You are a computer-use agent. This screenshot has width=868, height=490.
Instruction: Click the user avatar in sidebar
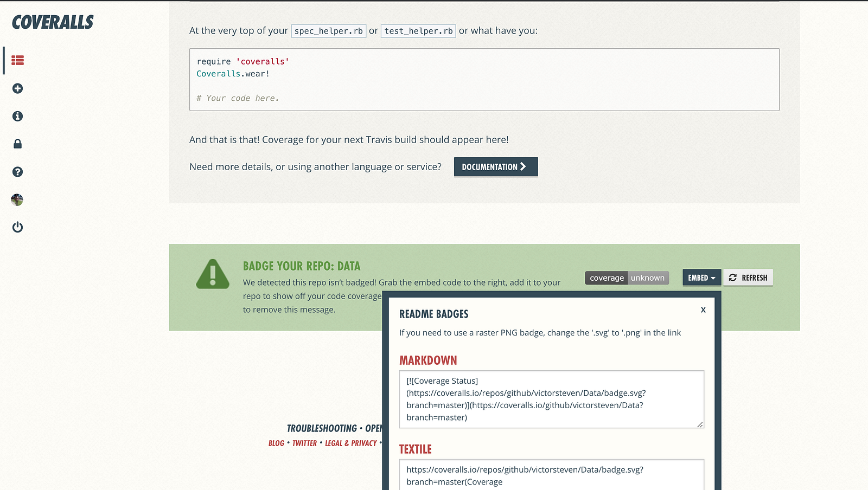tap(17, 199)
